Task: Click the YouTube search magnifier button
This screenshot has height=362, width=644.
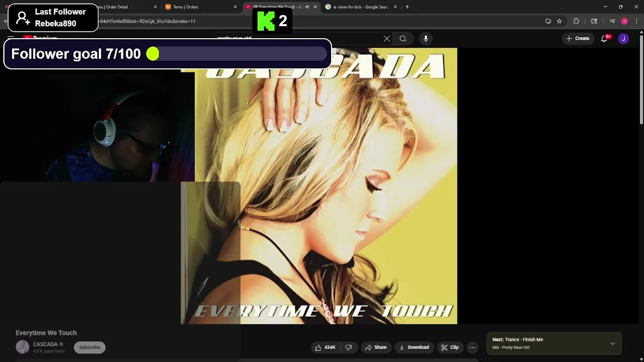Action: click(x=403, y=39)
